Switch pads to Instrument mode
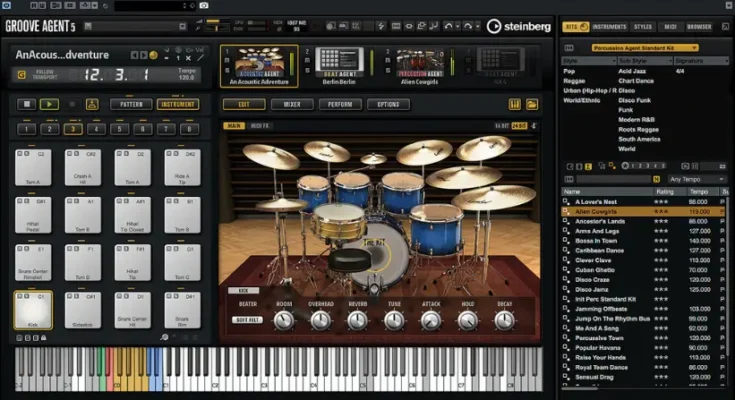735x400 pixels. (x=177, y=104)
